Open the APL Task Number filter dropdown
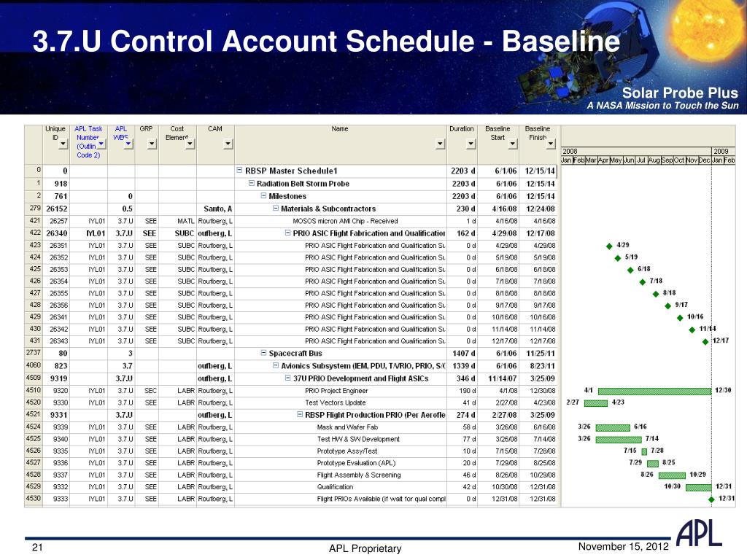Viewport: 747px width, 560px height. 101,144
